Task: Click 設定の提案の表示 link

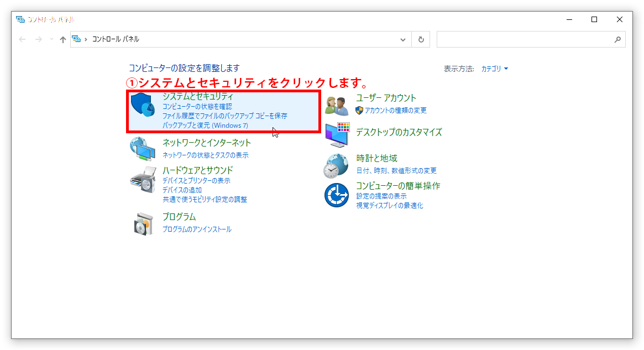Action: (381, 196)
